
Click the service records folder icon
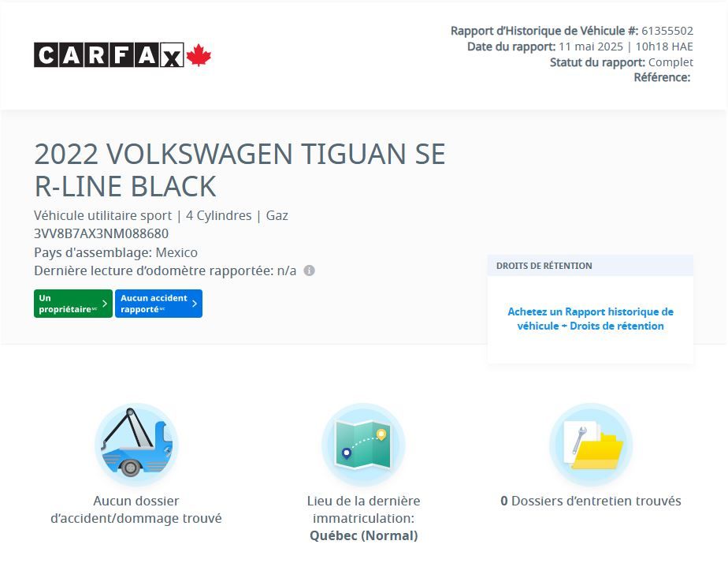[591, 445]
